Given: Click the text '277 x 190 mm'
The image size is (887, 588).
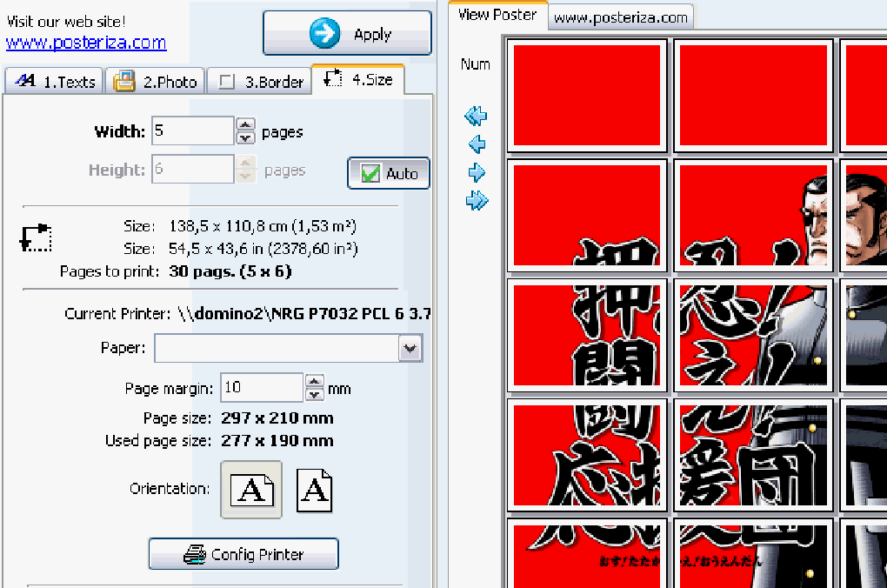Looking at the screenshot, I should 277,441.
